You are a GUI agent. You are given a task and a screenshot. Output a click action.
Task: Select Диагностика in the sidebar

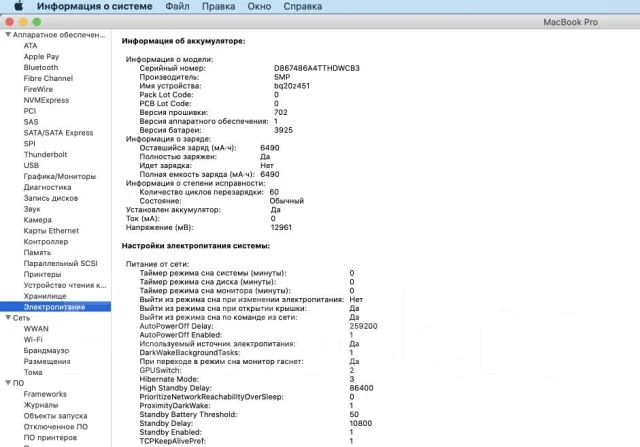coord(47,187)
